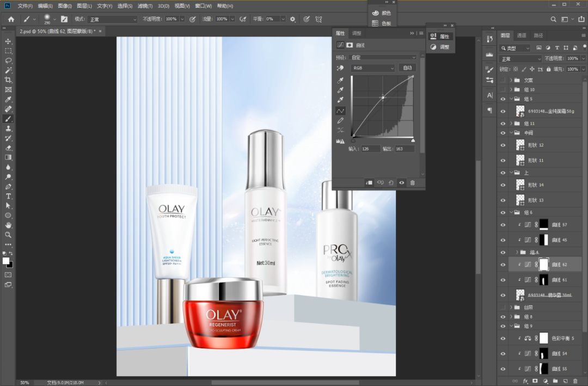Click the smoothing options gear icon
The width and height of the screenshot is (588, 386).
pyautogui.click(x=292, y=19)
